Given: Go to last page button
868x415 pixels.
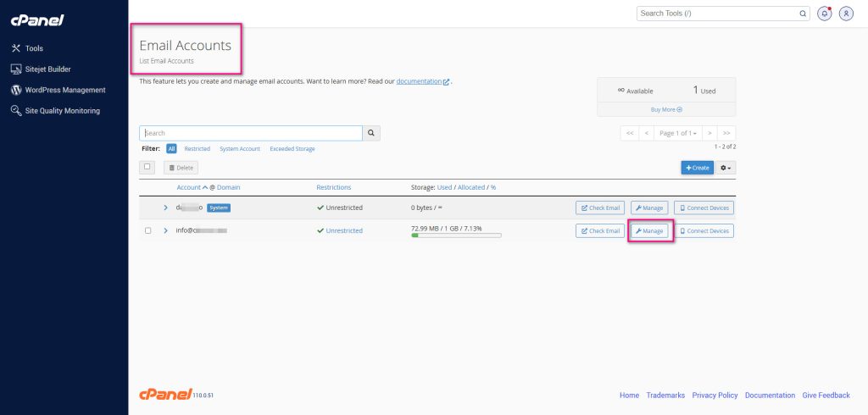Looking at the screenshot, I should 726,133.
